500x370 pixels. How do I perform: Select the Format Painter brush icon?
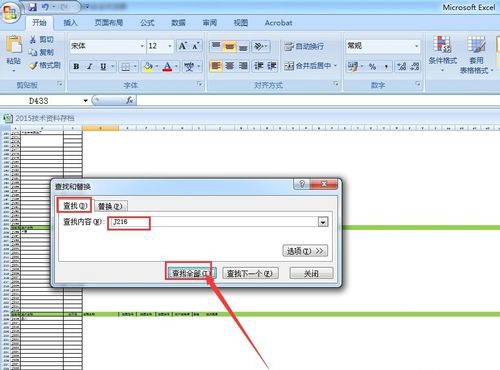pos(34,66)
